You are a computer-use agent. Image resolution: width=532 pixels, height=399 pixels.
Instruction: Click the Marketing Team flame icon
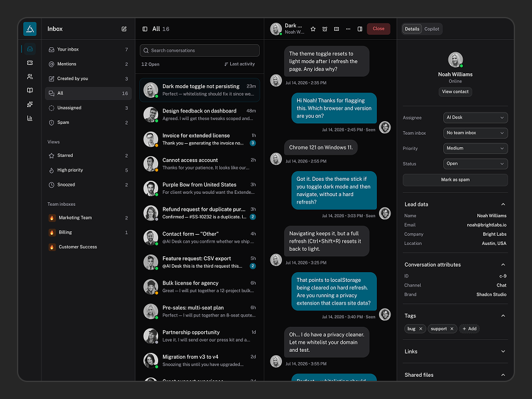[x=52, y=218]
